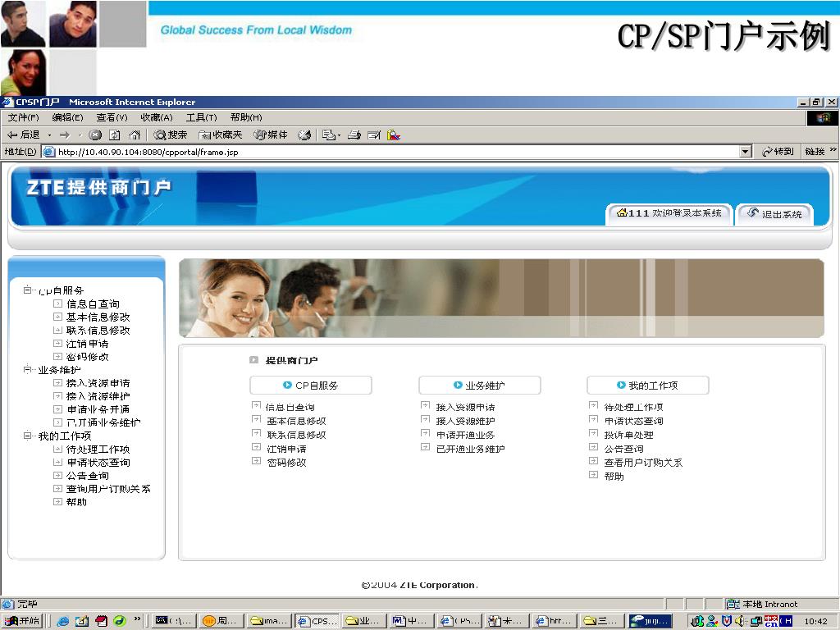
Task: Click the Mail toolbar icon
Action: click(330, 135)
